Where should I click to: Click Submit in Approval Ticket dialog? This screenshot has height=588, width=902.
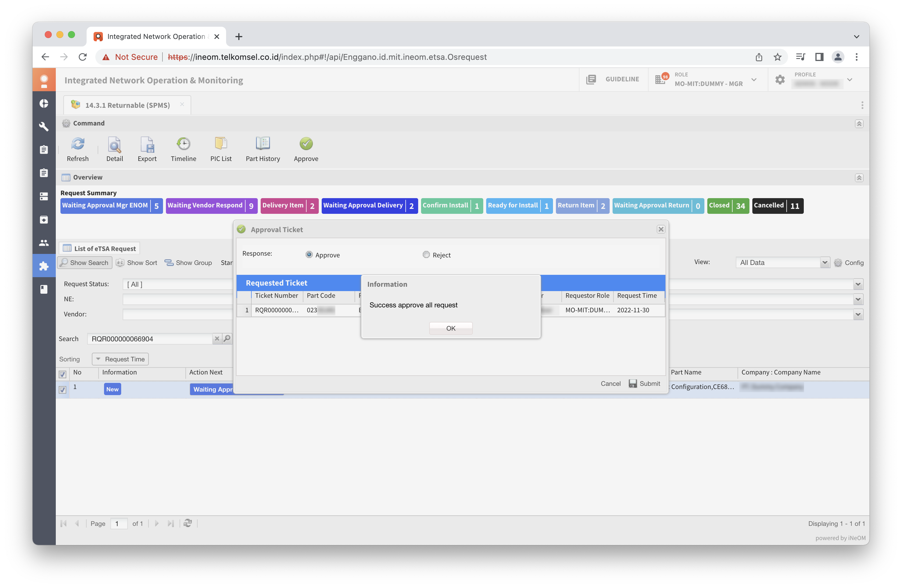[644, 383]
